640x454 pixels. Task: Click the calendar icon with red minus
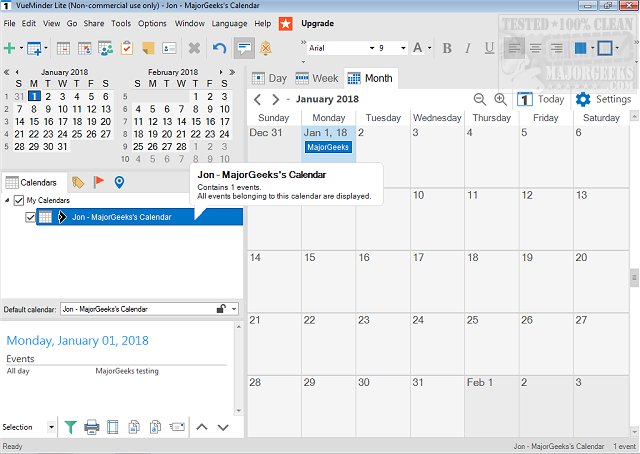[x=64, y=48]
